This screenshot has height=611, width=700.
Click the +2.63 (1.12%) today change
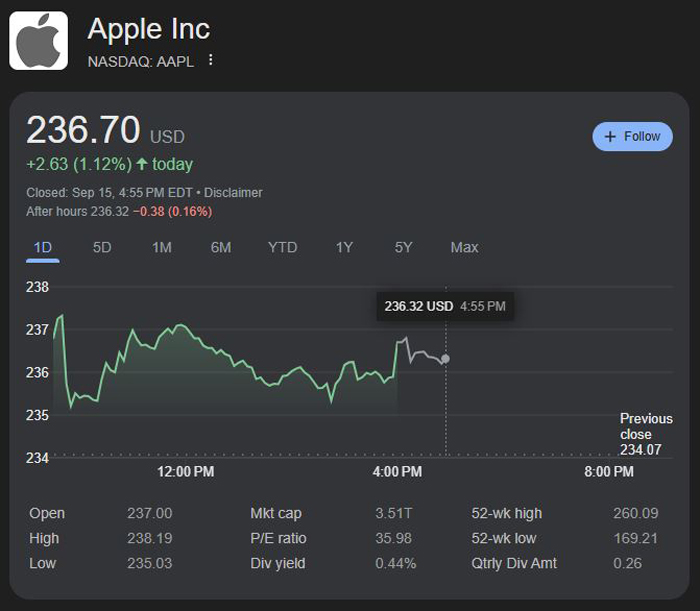pyautogui.click(x=109, y=164)
